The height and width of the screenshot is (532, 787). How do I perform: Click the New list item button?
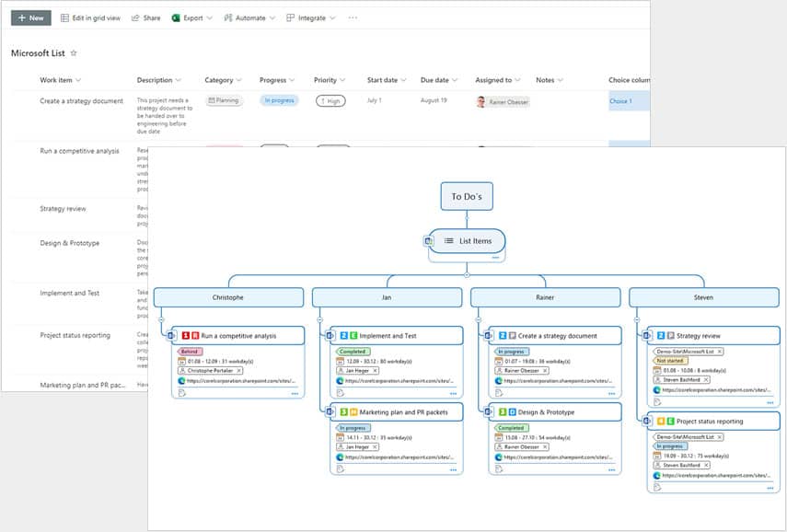pyautogui.click(x=30, y=17)
